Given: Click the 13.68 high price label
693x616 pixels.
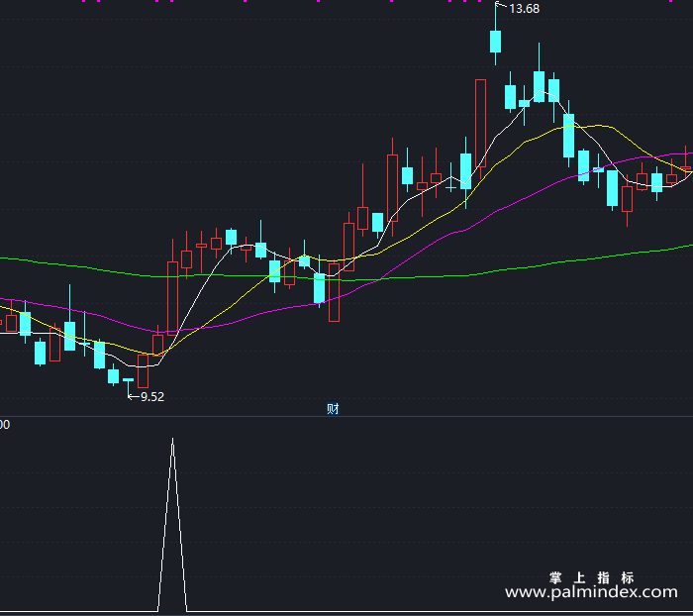Looking at the screenshot, I should click(524, 9).
